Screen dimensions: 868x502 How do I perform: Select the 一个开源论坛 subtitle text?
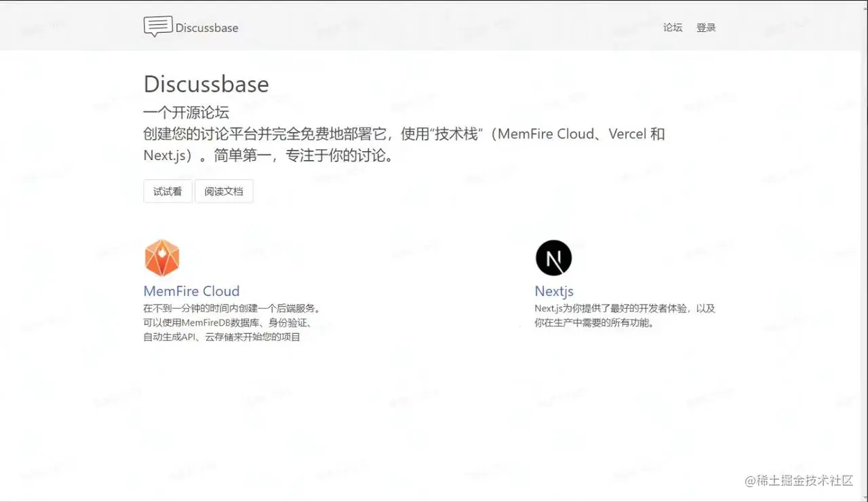tap(186, 113)
